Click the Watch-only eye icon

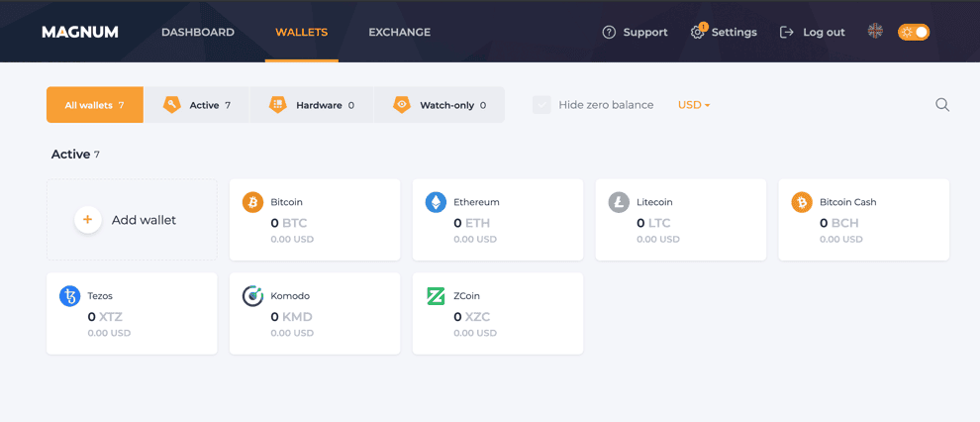coord(402,104)
